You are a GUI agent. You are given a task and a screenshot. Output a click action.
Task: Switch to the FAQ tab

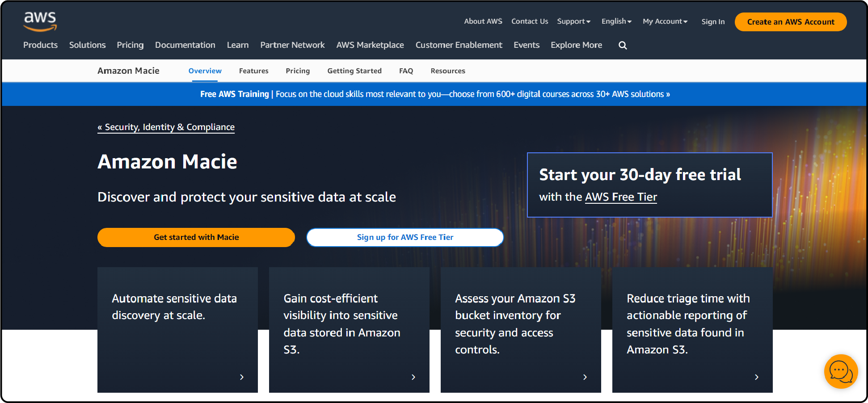pyautogui.click(x=406, y=71)
